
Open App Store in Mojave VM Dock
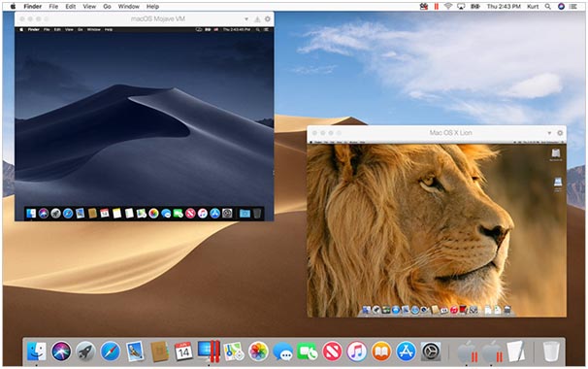(x=214, y=214)
